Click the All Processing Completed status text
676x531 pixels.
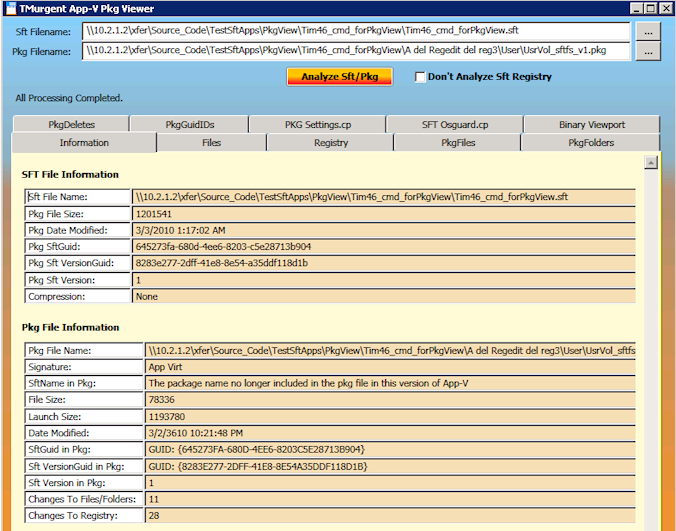click(69, 98)
